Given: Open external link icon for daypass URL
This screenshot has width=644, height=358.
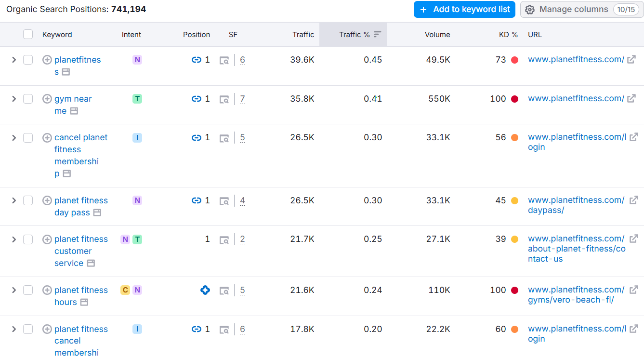Looking at the screenshot, I should (x=634, y=200).
